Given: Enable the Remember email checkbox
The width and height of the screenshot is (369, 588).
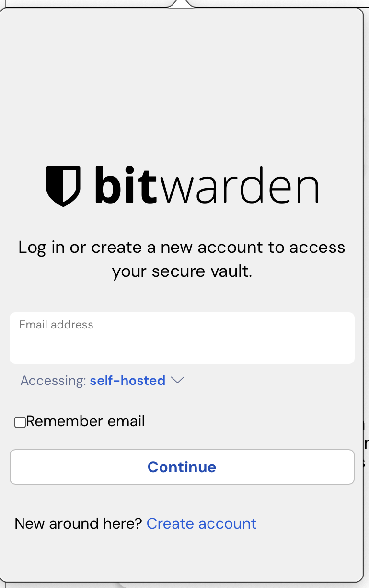Looking at the screenshot, I should [20, 422].
